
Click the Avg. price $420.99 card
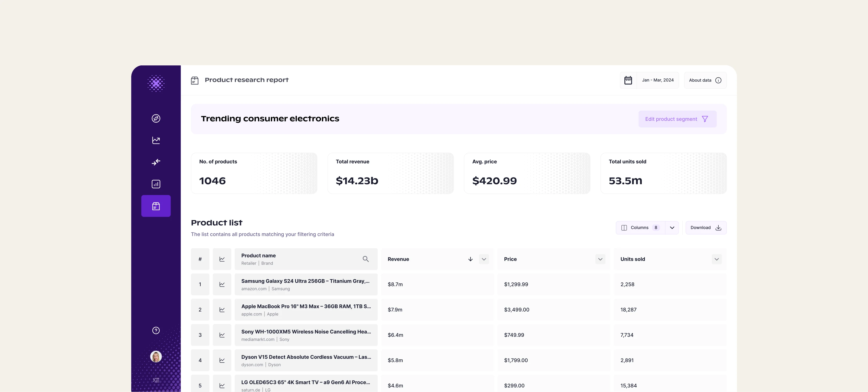pyautogui.click(x=527, y=173)
